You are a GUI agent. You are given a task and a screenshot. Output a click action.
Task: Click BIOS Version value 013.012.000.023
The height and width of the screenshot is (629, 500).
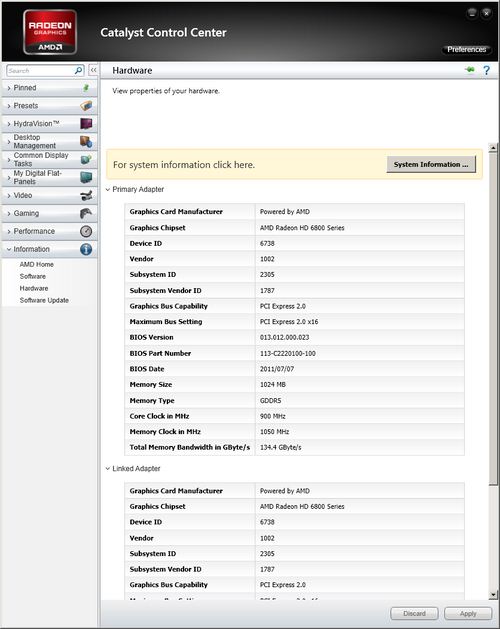click(x=285, y=337)
